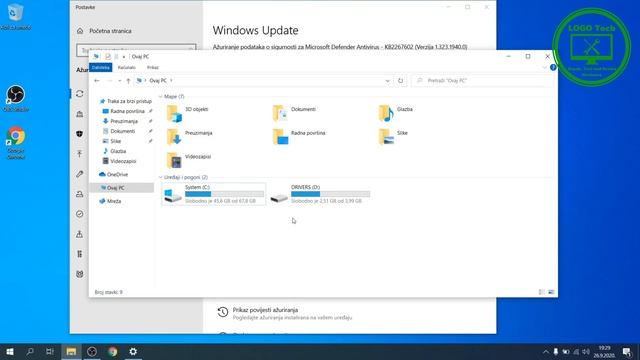Open OBS Studio from the taskbar

click(92, 351)
